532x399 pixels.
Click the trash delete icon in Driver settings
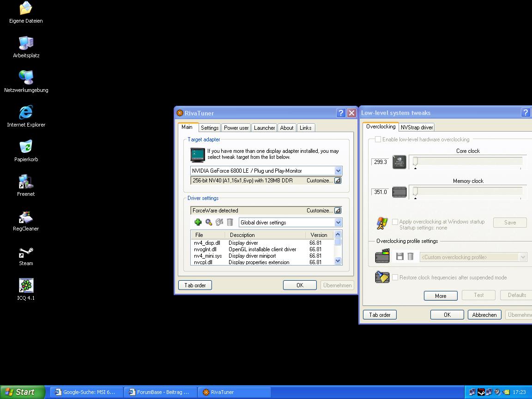click(230, 222)
